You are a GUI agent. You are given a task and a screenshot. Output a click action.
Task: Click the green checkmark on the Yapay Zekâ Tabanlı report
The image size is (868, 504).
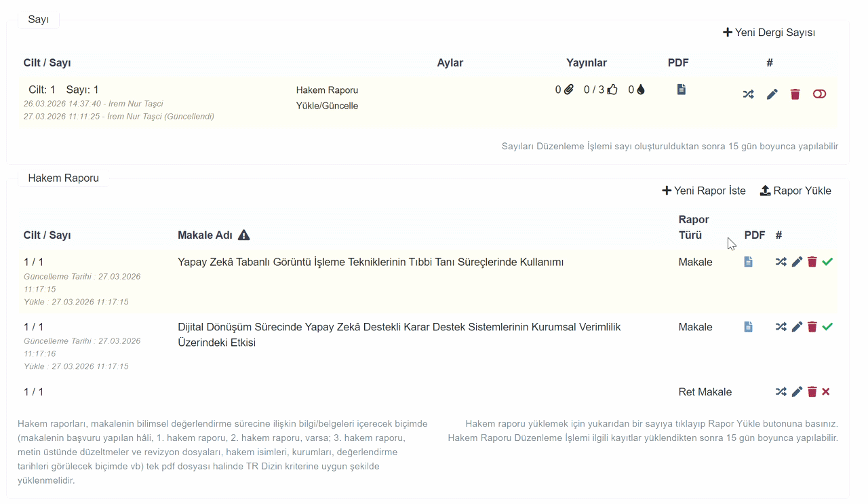click(827, 262)
